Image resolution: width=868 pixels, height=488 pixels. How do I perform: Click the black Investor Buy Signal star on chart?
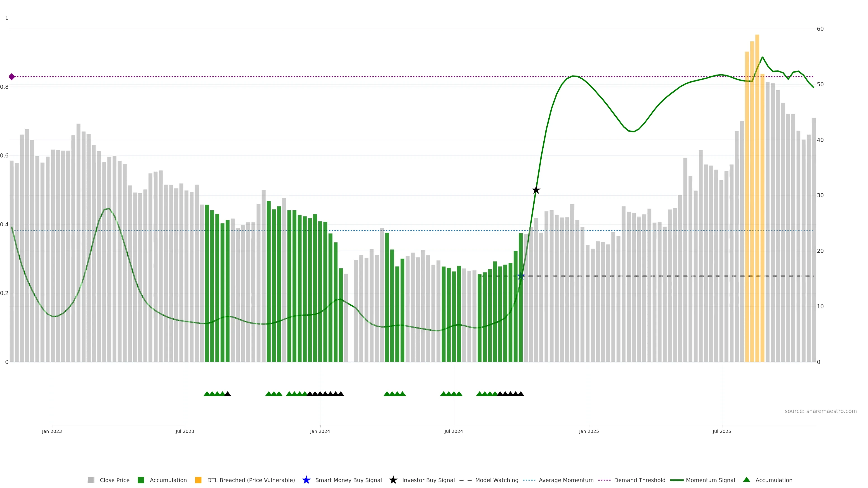[536, 190]
